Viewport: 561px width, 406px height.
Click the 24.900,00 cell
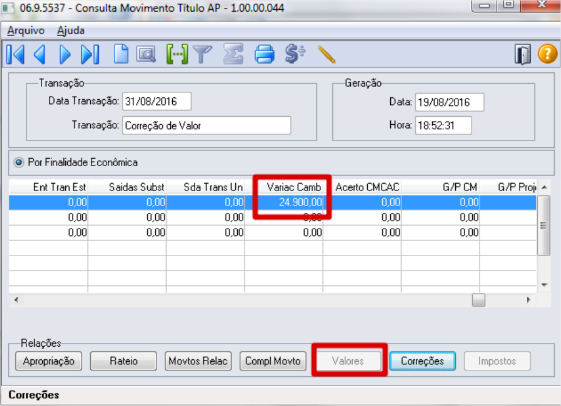(284, 202)
